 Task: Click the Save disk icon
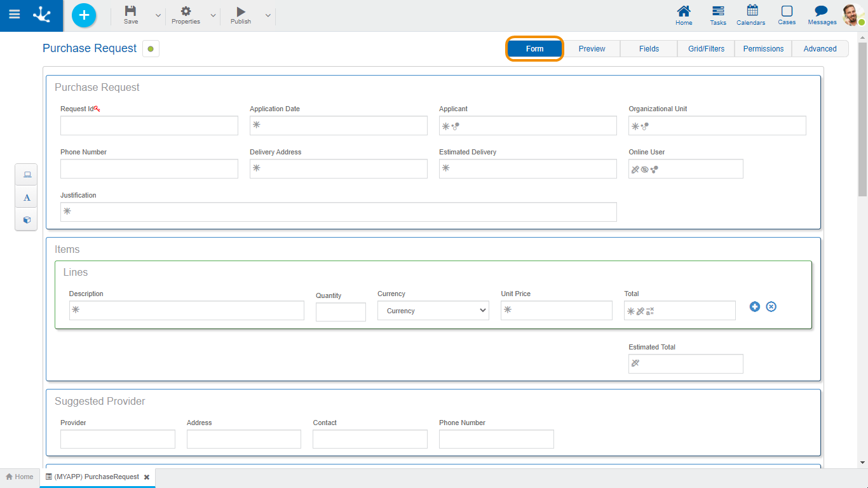[x=130, y=11]
